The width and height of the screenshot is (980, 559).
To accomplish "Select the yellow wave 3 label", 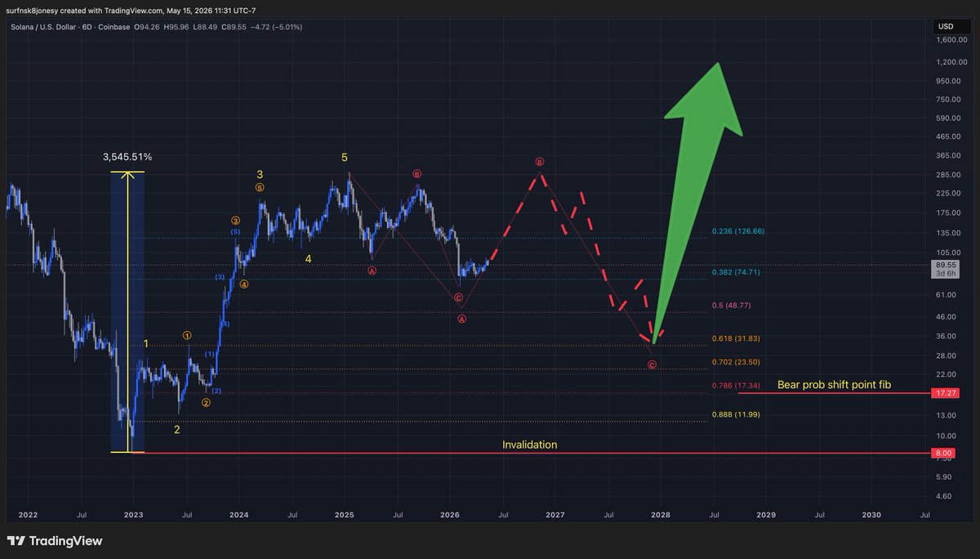I will click(260, 174).
